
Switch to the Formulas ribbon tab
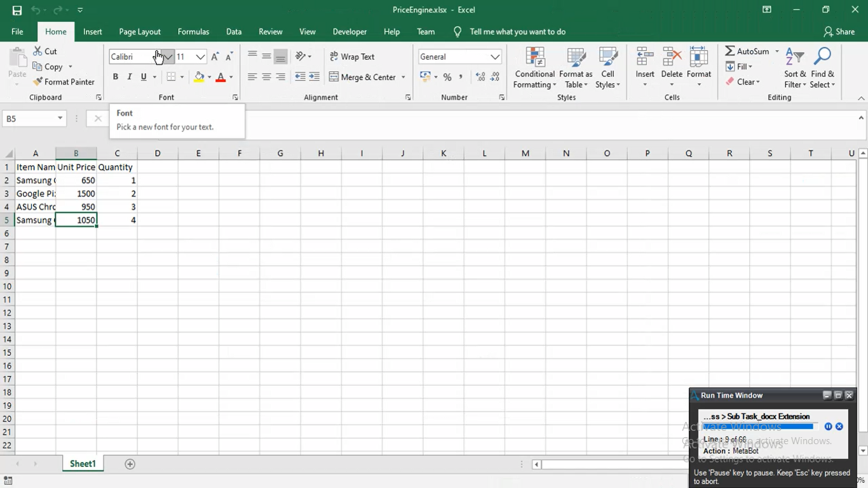193,32
